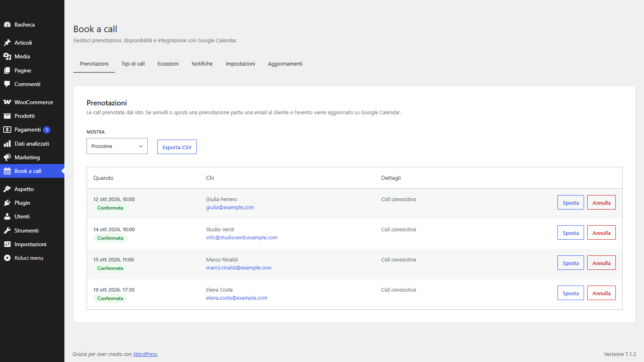
Task: Click info@studioverdi.example.com email link
Action: (x=242, y=238)
